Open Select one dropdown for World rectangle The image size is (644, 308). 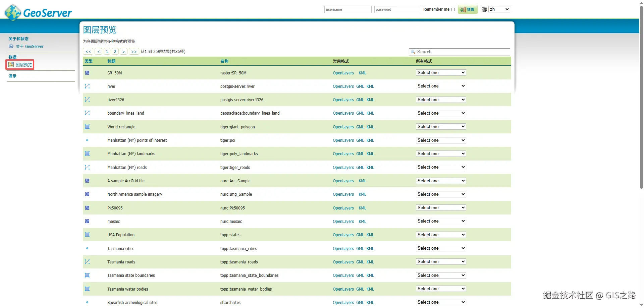tap(441, 127)
